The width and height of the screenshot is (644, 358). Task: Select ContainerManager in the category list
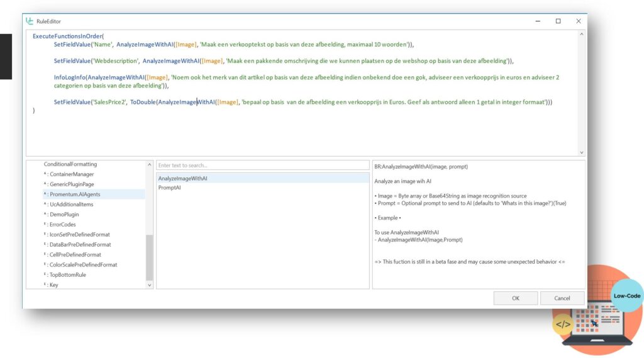click(x=72, y=174)
